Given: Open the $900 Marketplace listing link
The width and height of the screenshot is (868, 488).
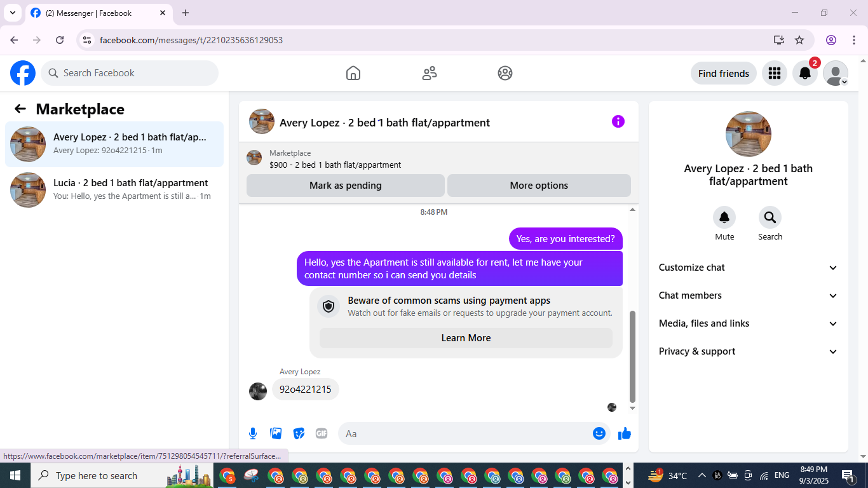Looking at the screenshot, I should [335, 165].
